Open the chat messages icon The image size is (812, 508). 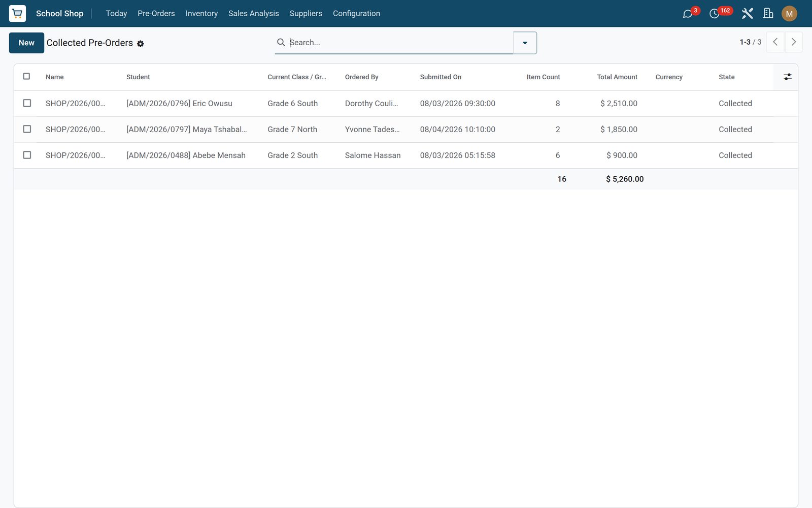pyautogui.click(x=688, y=14)
